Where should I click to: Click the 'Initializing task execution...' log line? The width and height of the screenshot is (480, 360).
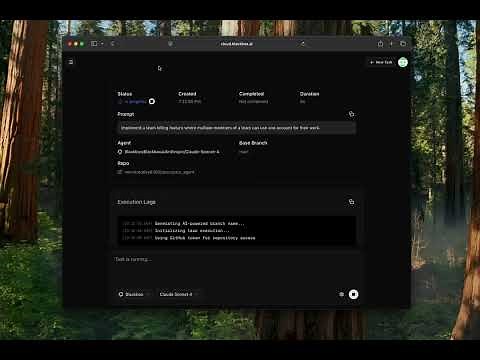(192, 231)
